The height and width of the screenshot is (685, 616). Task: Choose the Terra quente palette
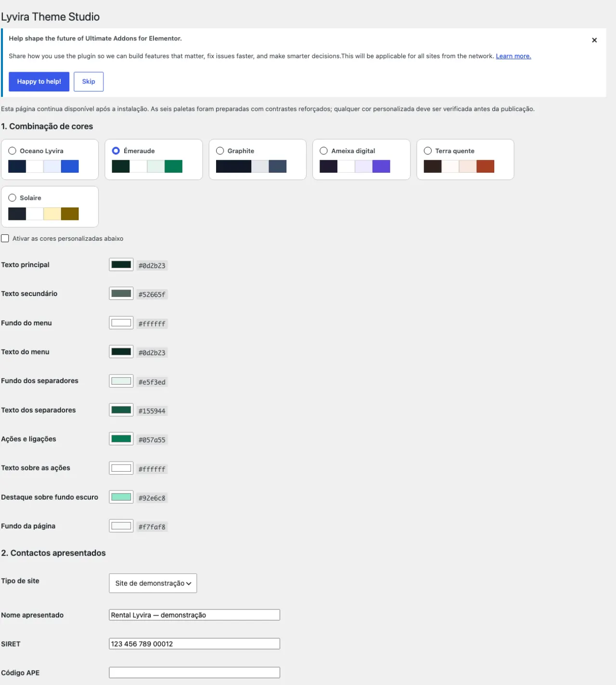(428, 151)
